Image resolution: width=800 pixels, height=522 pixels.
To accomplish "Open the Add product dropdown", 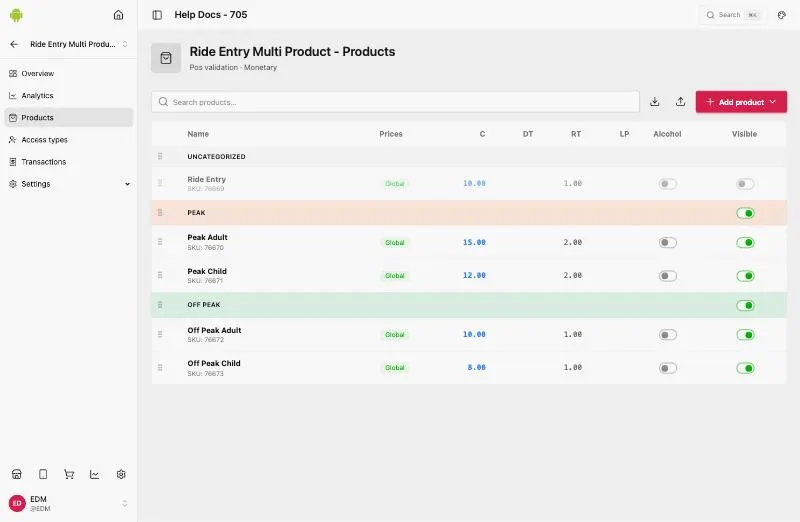I will pos(741,102).
